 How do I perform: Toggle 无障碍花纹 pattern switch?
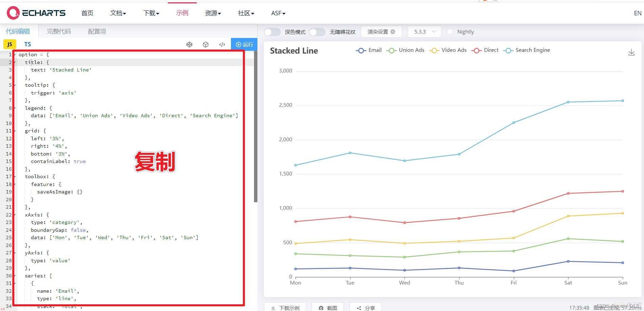[317, 32]
